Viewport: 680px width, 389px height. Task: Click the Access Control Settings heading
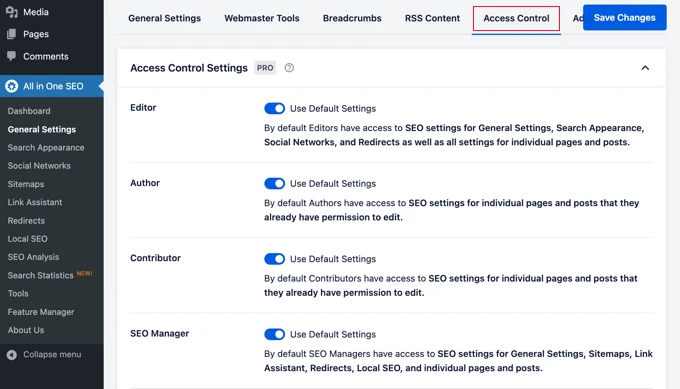click(189, 68)
